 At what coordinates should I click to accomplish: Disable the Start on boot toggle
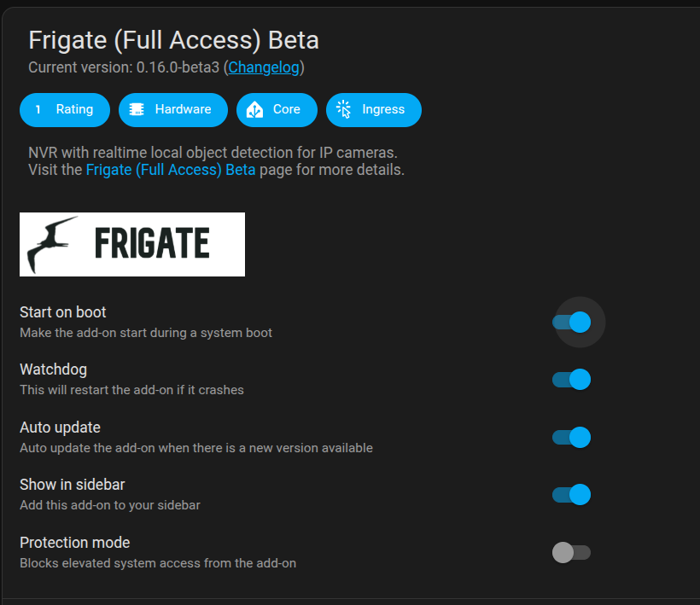[x=572, y=322]
